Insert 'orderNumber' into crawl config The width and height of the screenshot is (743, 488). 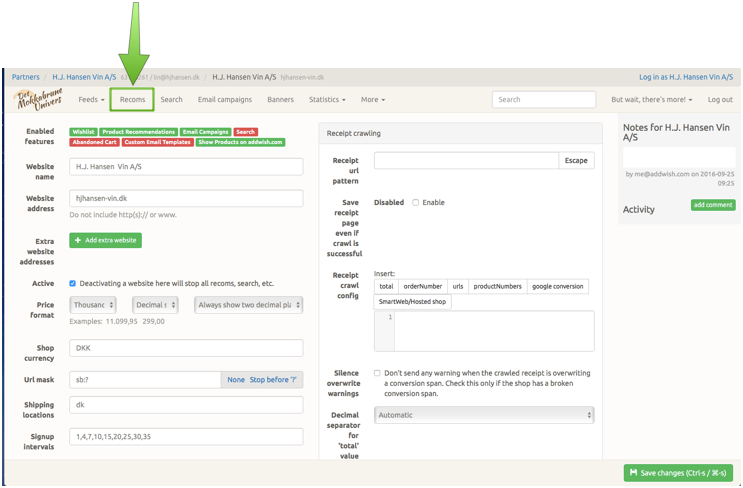point(423,287)
